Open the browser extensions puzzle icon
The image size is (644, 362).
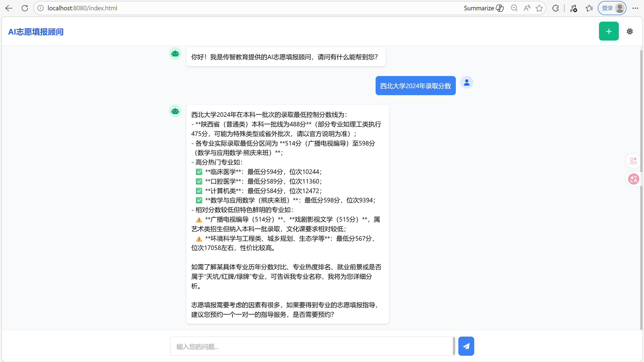coord(555,8)
